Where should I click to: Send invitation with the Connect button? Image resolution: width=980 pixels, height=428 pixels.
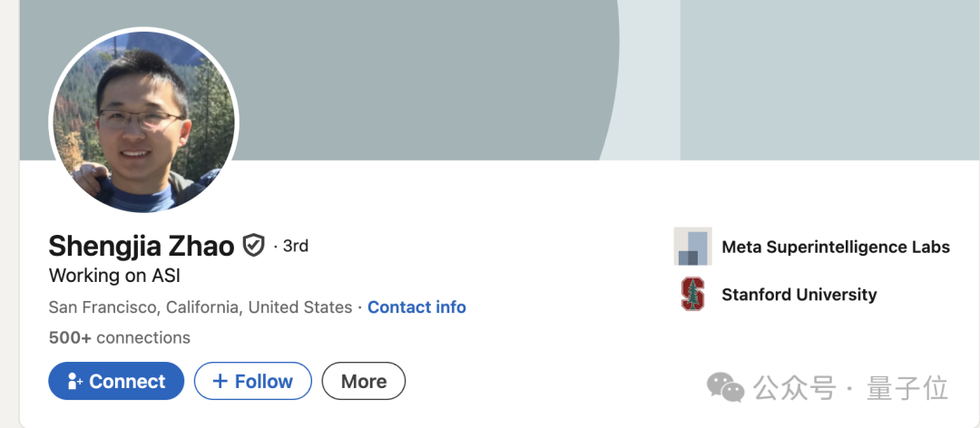pos(116,381)
